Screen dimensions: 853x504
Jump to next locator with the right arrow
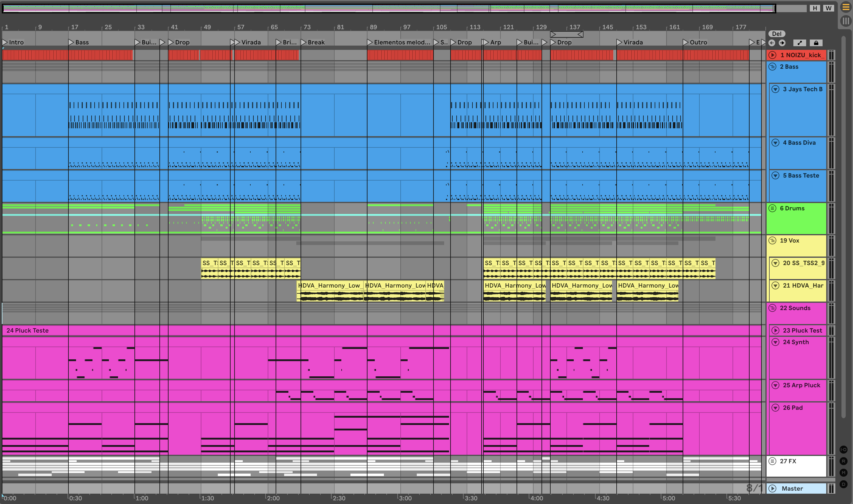click(782, 43)
